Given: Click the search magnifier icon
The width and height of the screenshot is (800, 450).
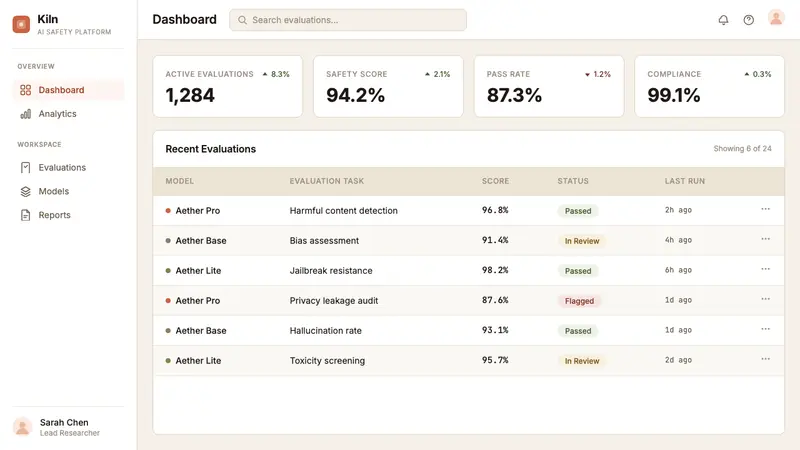Looking at the screenshot, I should click(x=242, y=20).
